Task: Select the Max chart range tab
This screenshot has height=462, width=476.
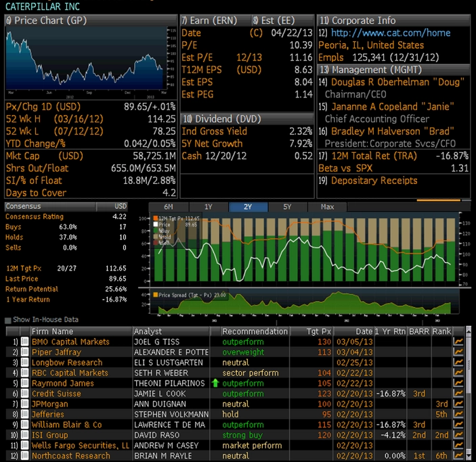Action: [x=327, y=207]
